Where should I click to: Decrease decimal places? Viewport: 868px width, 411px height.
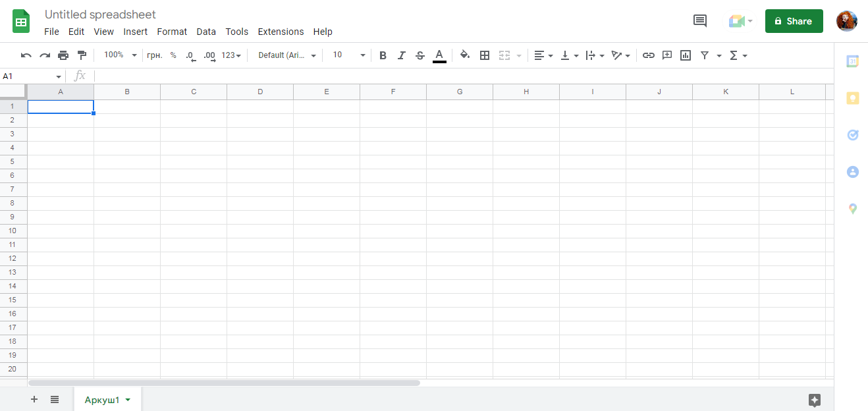[x=190, y=55]
